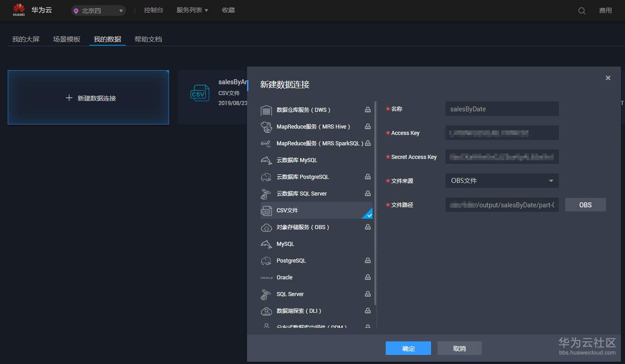Click the Oracle logo icon
Screen dimensions: 625x364
[266, 278]
